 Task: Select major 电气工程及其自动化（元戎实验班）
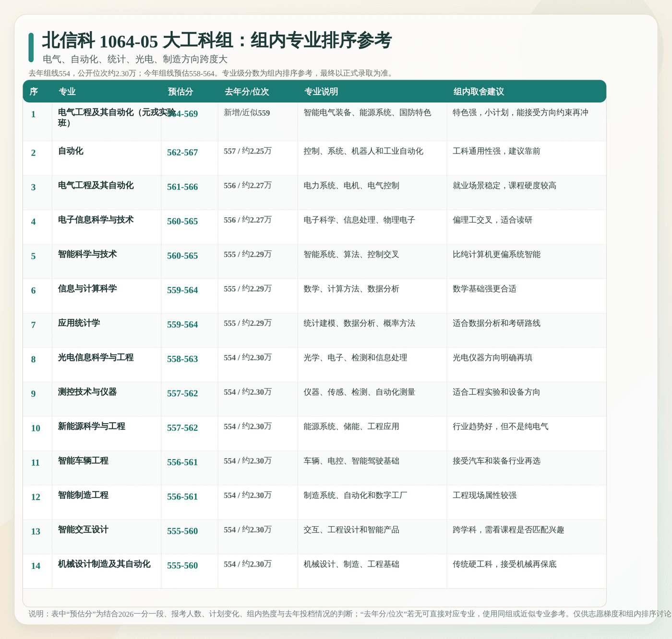click(117, 118)
